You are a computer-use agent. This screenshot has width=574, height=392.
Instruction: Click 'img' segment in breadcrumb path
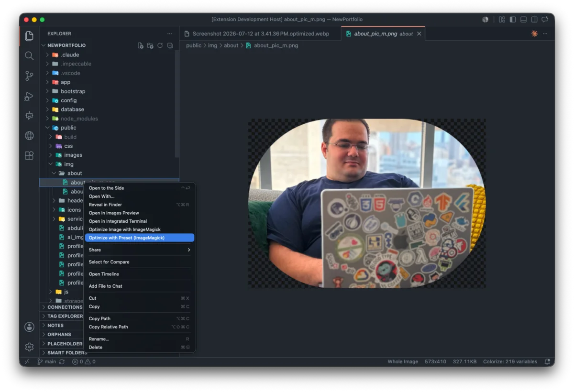tap(212, 45)
